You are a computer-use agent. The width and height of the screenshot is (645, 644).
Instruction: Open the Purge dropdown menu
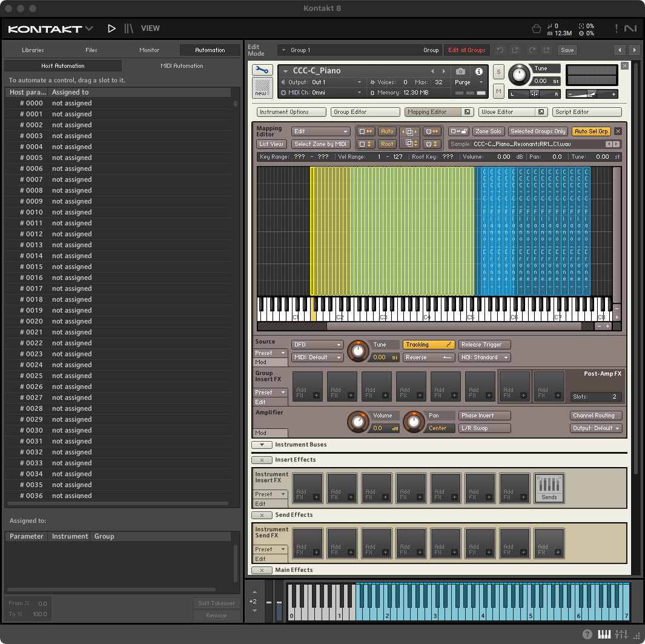pyautogui.click(x=468, y=82)
